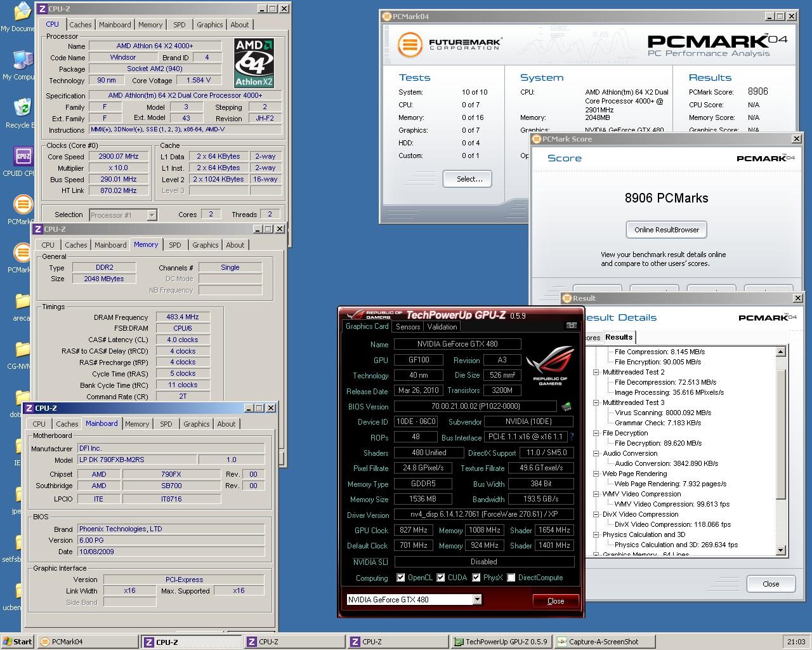Click the Core Speed 2900.07 MHz field

click(x=119, y=156)
